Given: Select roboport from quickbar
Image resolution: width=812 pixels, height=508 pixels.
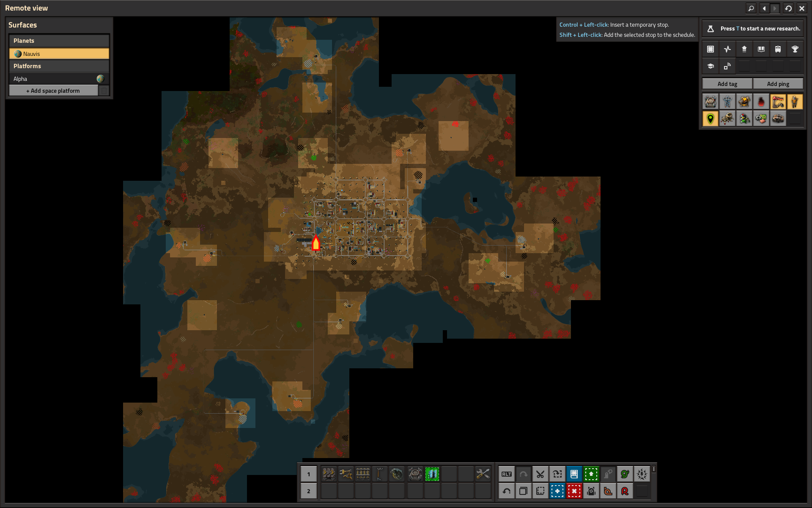Looking at the screenshot, I should 415,474.
